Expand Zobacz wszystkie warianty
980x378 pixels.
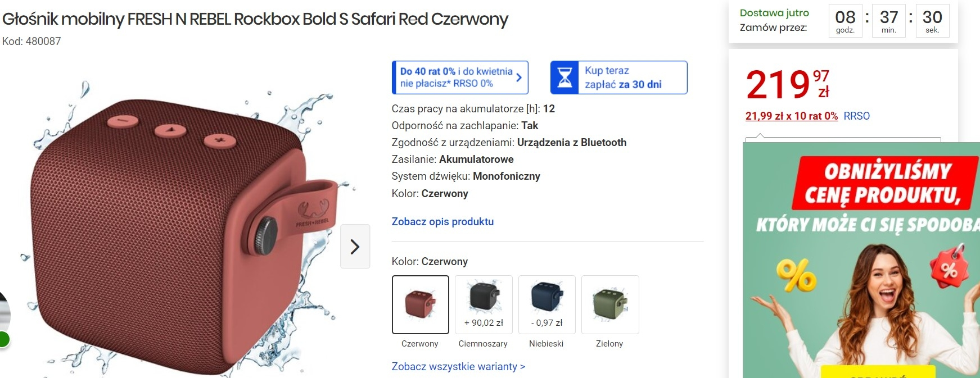pos(458,367)
